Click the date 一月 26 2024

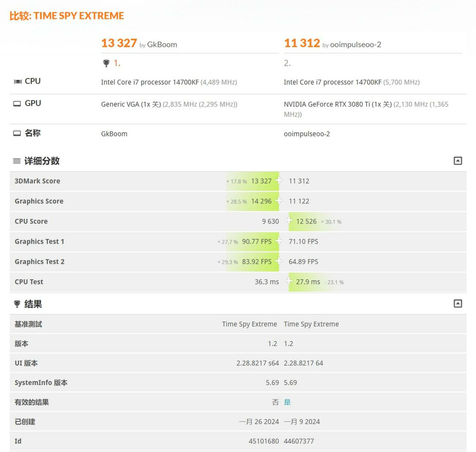[x=259, y=422]
